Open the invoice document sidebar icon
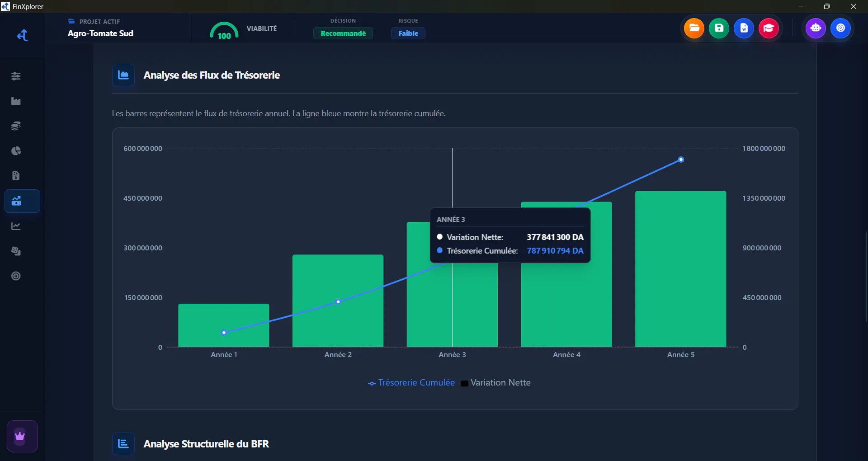Viewport: 868px width, 461px height. pos(16,175)
